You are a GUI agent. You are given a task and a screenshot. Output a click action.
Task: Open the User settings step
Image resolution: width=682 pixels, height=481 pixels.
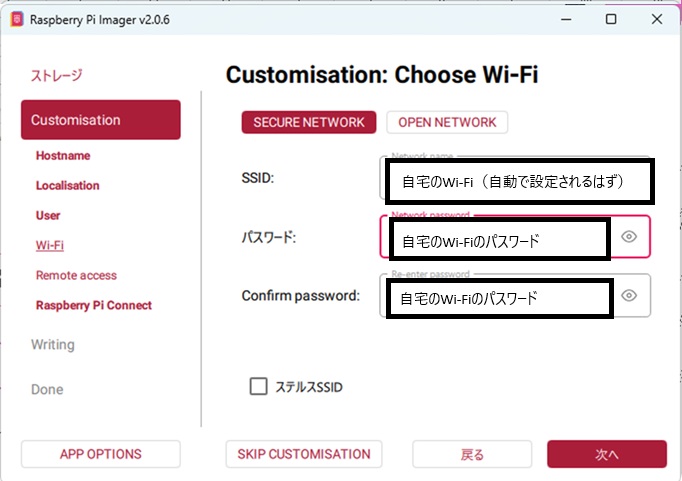(48, 216)
